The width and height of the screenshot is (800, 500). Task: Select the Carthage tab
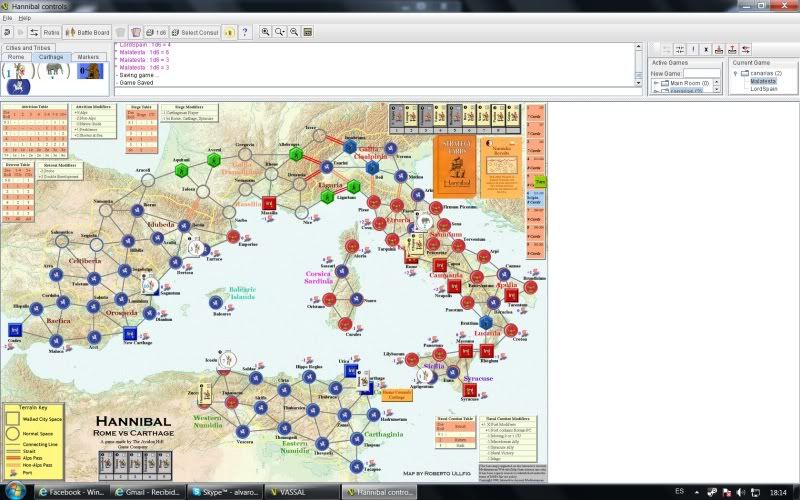coord(51,57)
